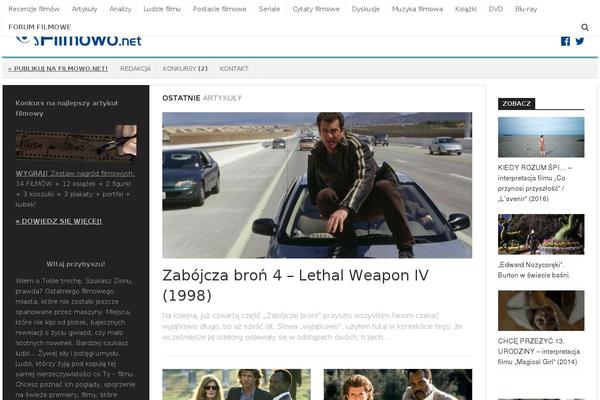Image resolution: width=600 pixels, height=400 pixels.
Task: Go to the Filmowo.net logo homepage
Action: pyautogui.click(x=79, y=40)
